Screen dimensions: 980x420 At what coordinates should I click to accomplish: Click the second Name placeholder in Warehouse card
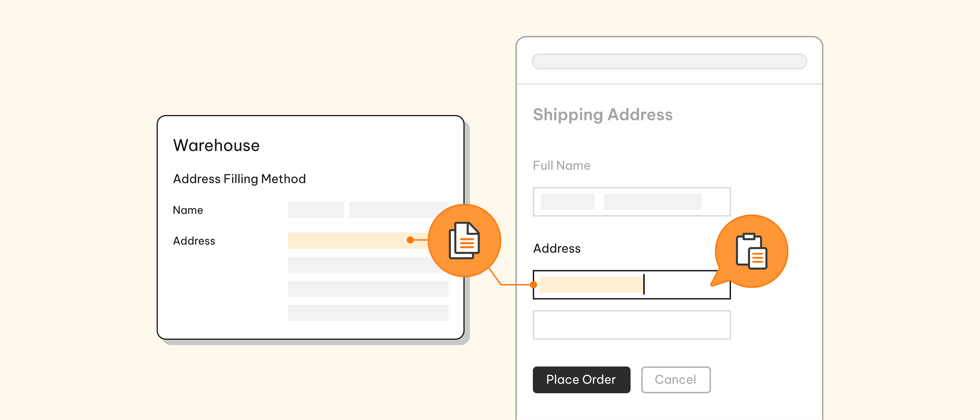(398, 210)
